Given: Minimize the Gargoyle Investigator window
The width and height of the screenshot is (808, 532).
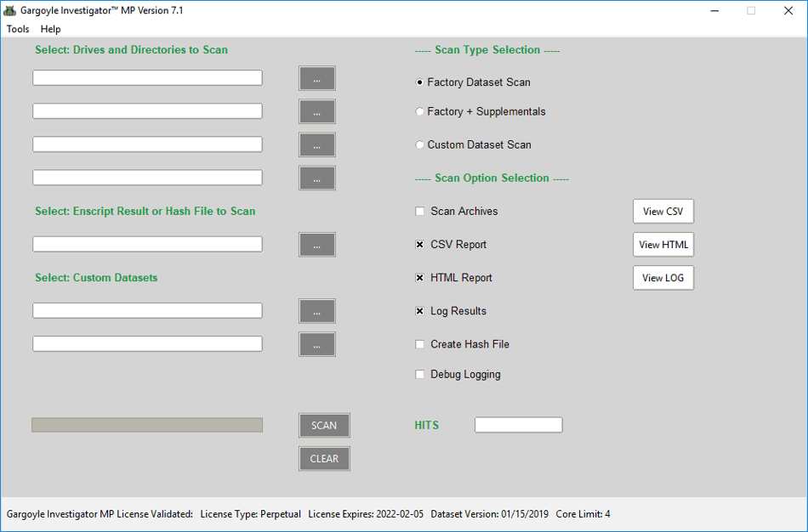Looking at the screenshot, I should [714, 11].
